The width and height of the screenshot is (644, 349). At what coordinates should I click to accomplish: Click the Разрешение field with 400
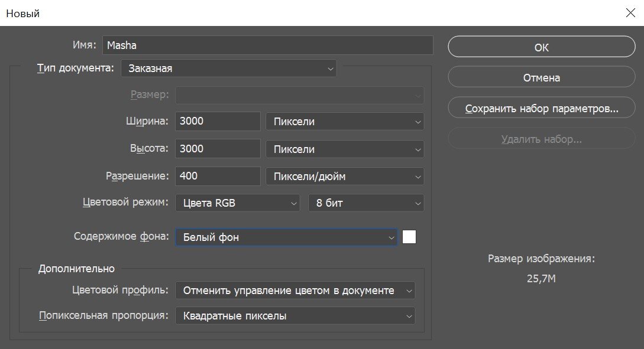click(218, 176)
